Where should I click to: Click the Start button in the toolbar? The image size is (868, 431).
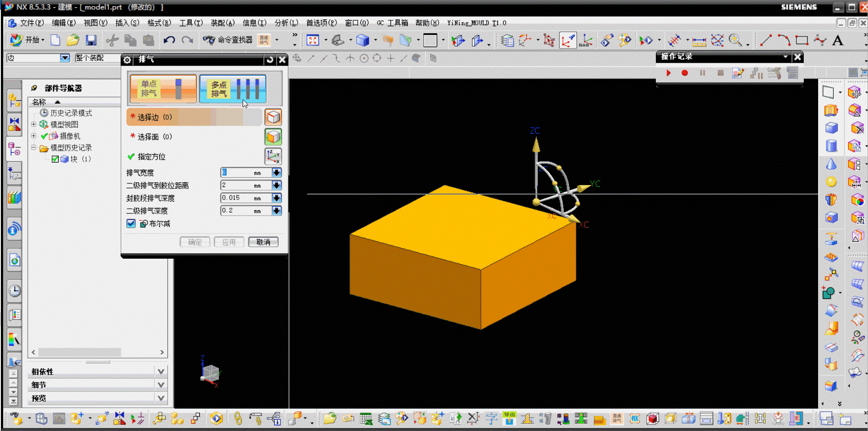[27, 40]
